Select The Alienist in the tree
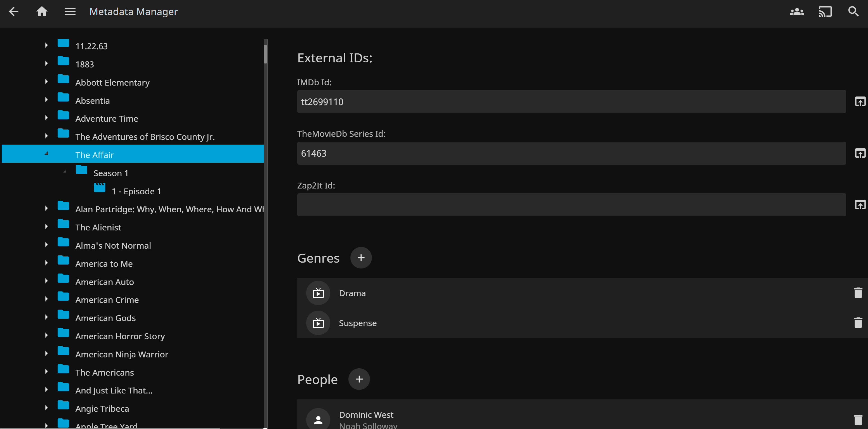 click(98, 227)
